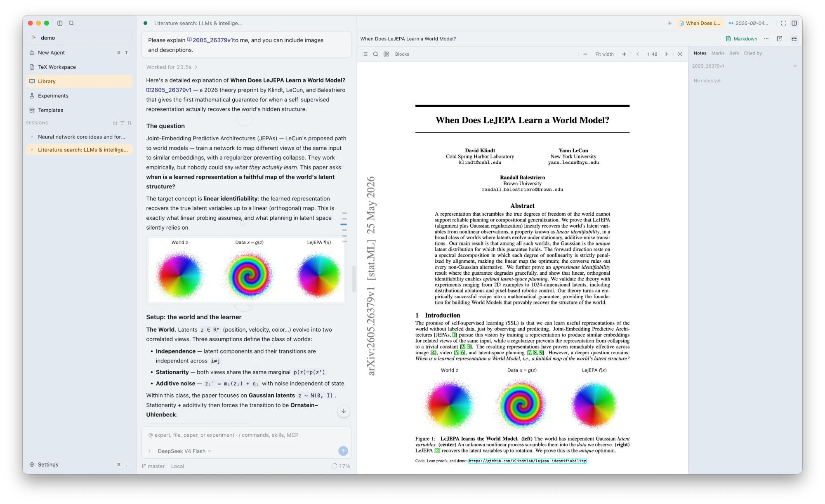Click the 2605_26379v1 reference in the user prompt

pyautogui.click(x=210, y=40)
